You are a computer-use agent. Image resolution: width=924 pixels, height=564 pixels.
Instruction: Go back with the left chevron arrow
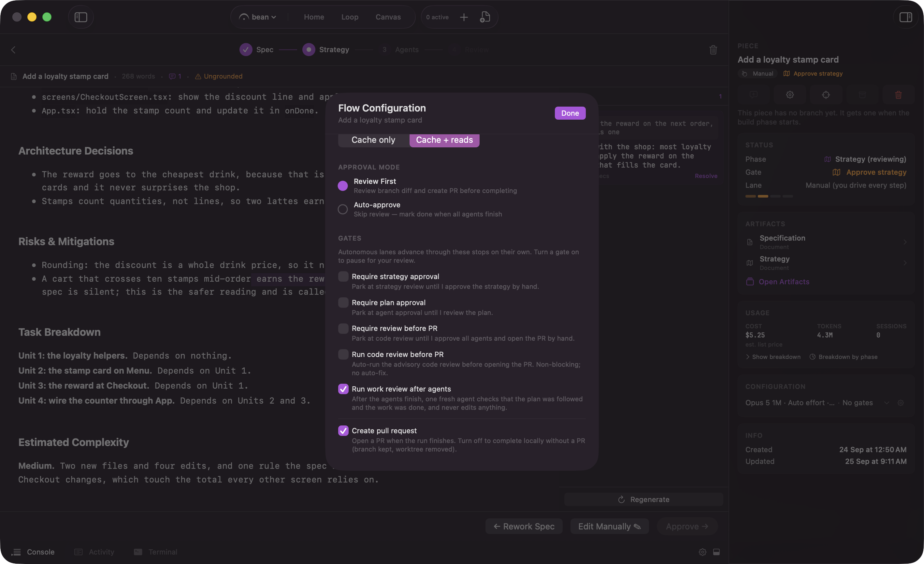click(13, 50)
